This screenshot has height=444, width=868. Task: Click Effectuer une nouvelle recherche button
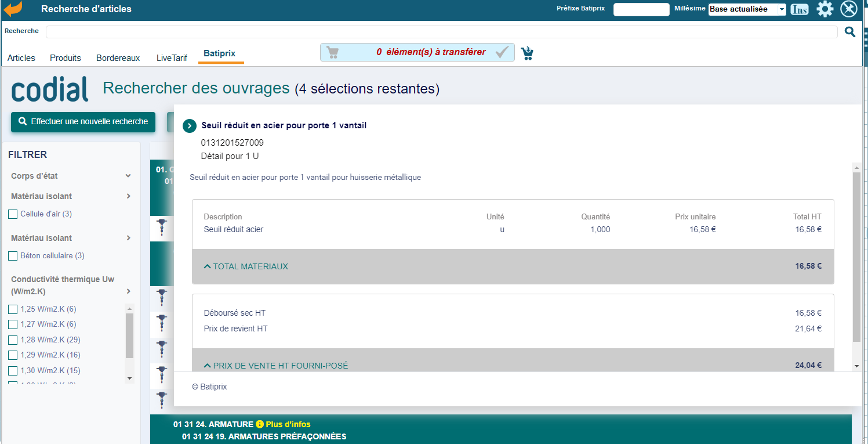(x=83, y=122)
